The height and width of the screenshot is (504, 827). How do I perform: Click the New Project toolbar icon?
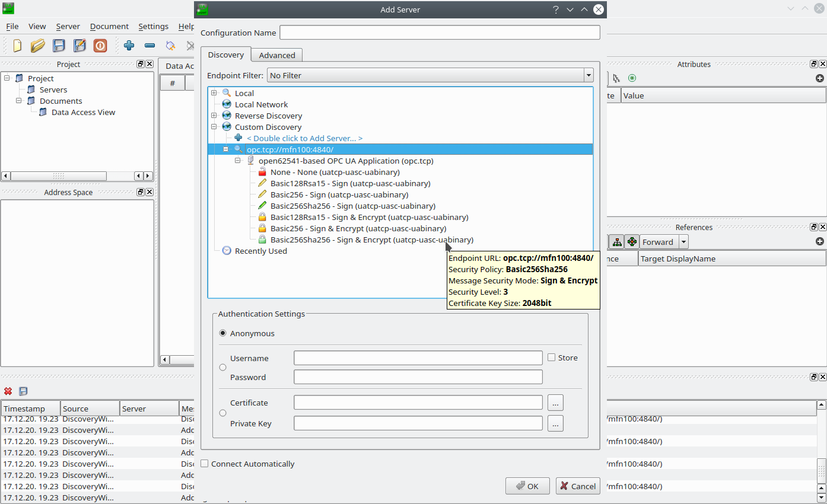[x=17, y=46]
